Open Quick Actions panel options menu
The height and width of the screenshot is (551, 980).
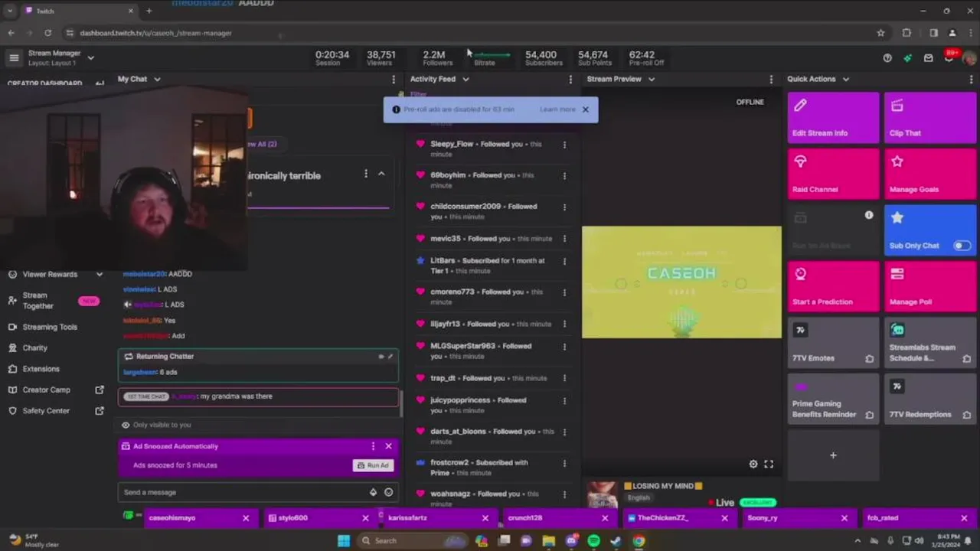(971, 80)
